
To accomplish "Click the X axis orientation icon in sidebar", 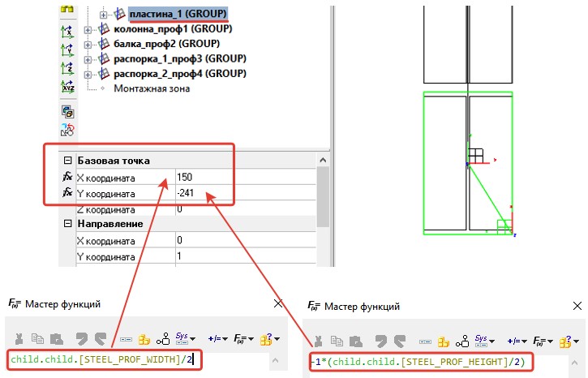I will pyautogui.click(x=67, y=32).
